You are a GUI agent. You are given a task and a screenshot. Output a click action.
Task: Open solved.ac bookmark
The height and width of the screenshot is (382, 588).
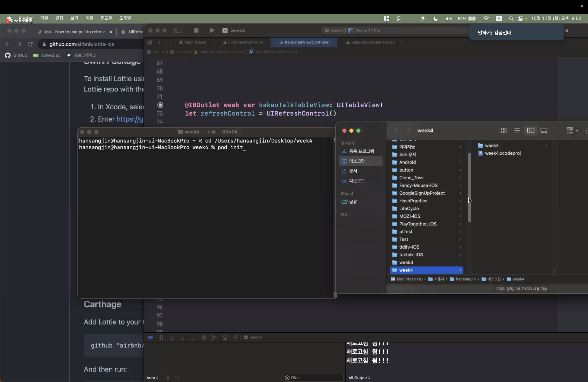46,55
